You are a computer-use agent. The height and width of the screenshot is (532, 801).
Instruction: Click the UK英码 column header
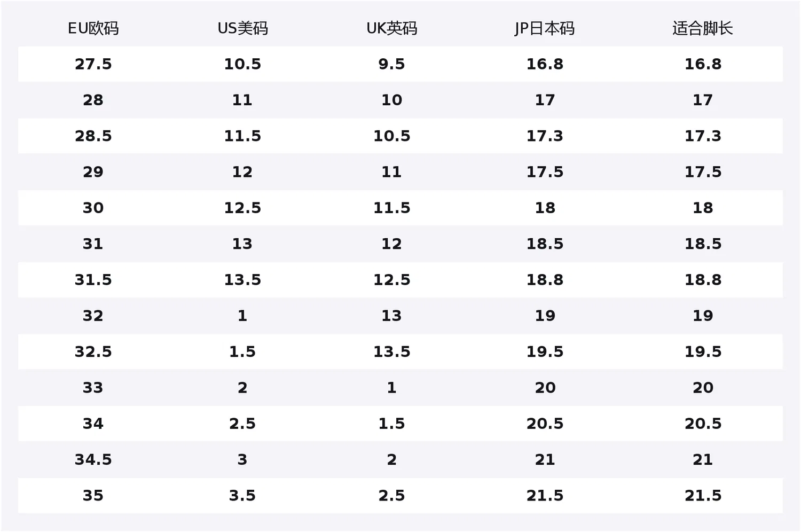391,28
